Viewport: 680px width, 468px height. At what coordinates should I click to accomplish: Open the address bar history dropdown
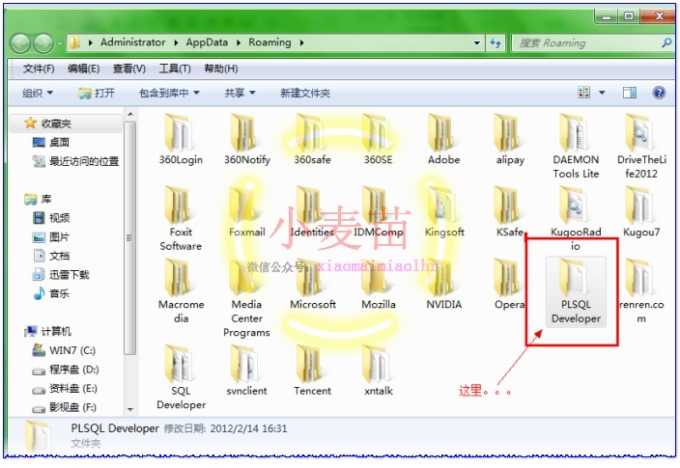point(477,43)
